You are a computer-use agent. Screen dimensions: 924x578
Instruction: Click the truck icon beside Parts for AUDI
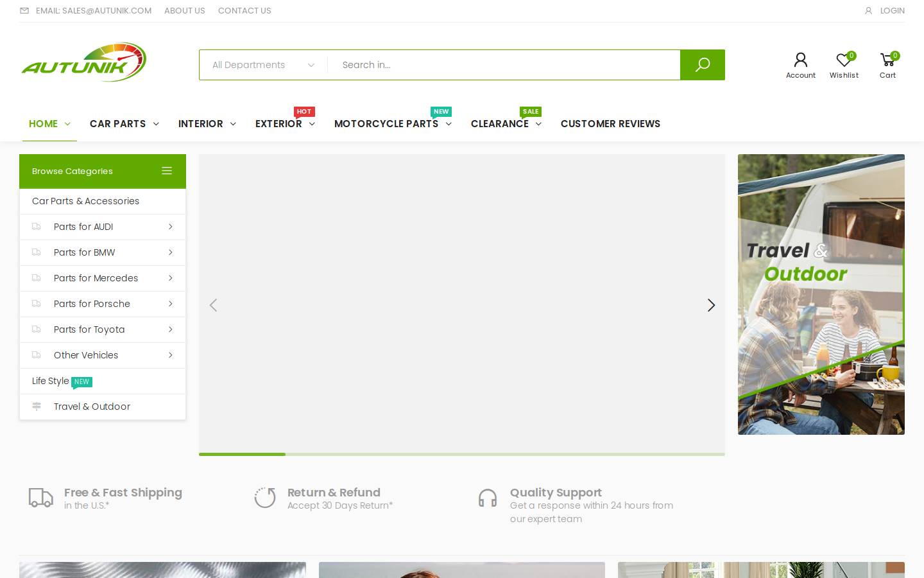pos(37,227)
